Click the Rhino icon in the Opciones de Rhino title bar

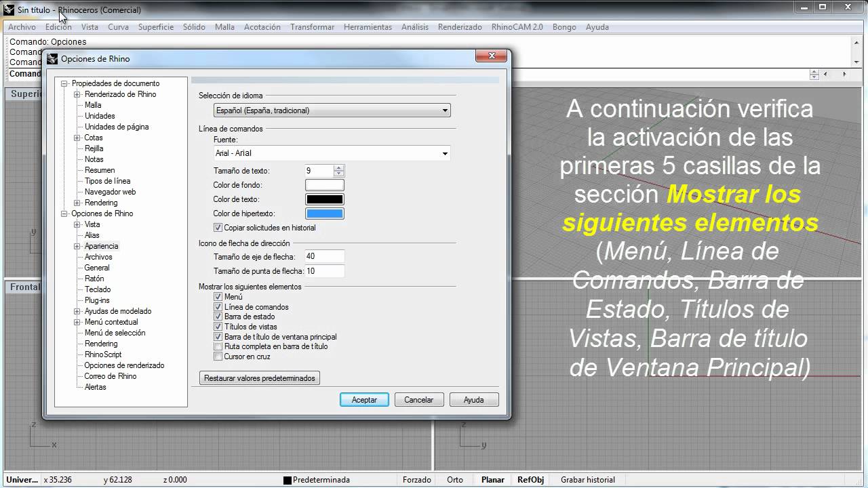click(52, 59)
